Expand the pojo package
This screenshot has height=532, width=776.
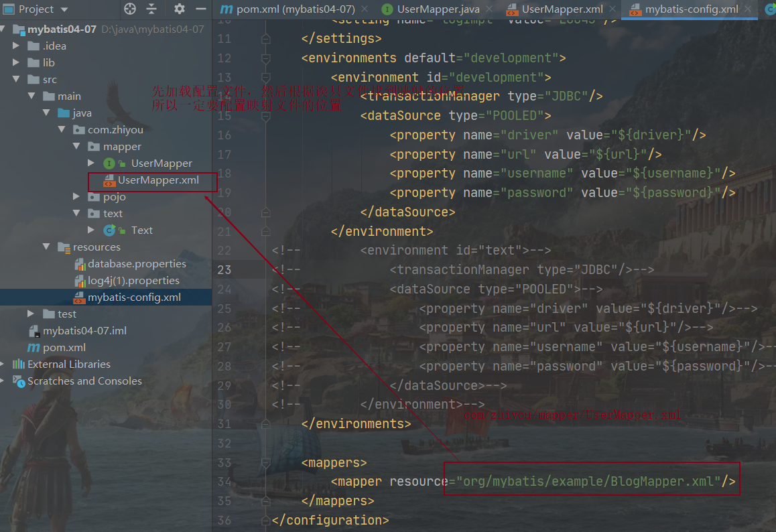click(76, 196)
